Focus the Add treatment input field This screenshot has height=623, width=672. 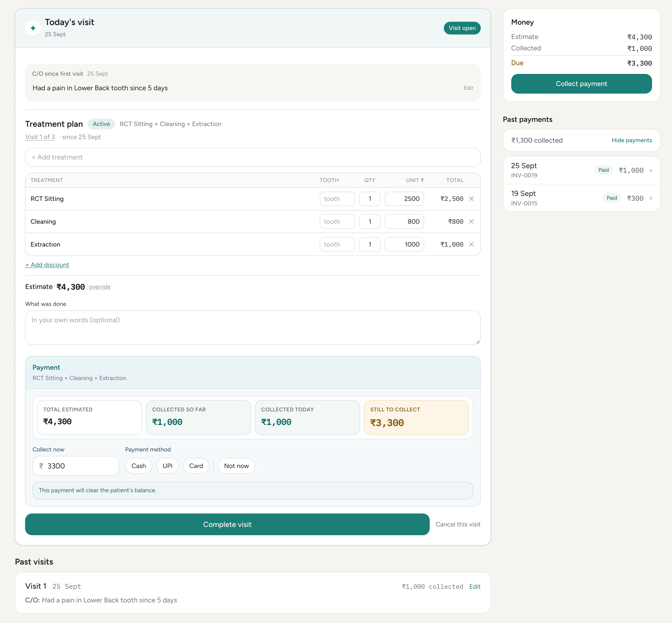pyautogui.click(x=253, y=157)
